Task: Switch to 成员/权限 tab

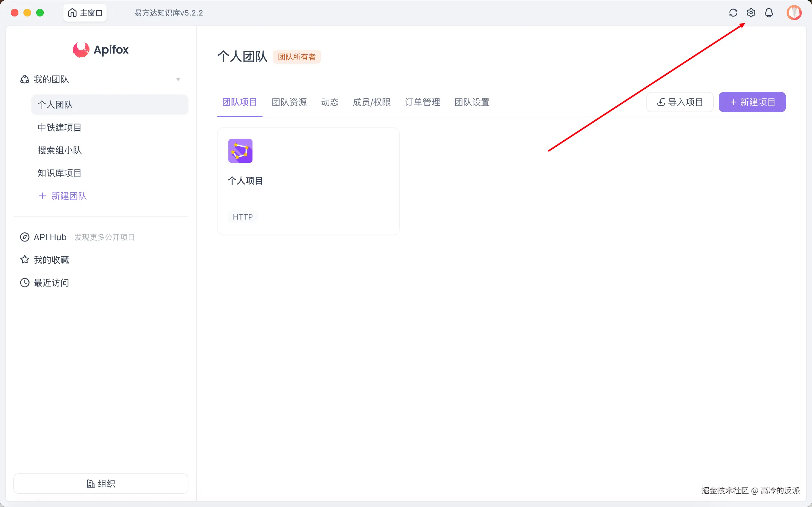Action: (x=371, y=102)
